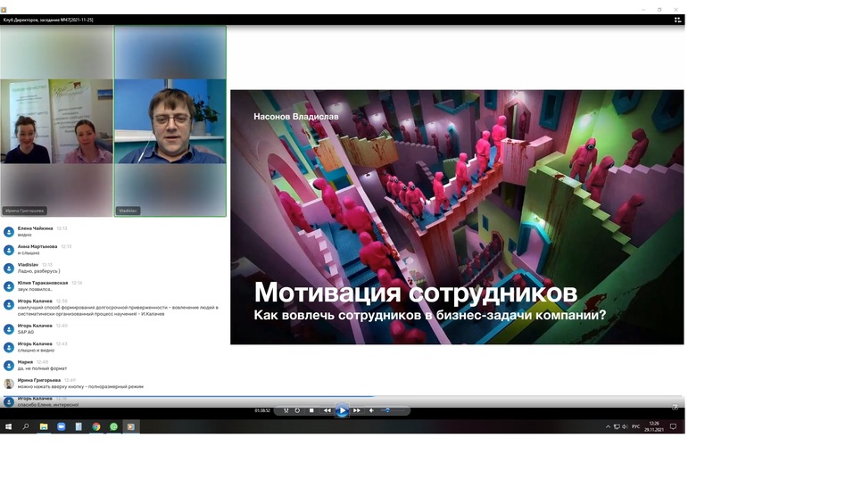Screen dimensions: 854x504
Task: Open WhatsApp from the taskbar
Action: [x=114, y=427]
